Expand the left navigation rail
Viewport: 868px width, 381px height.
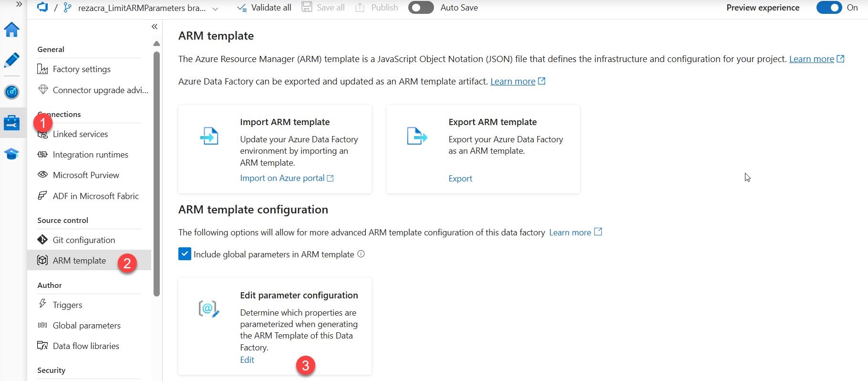(x=19, y=4)
